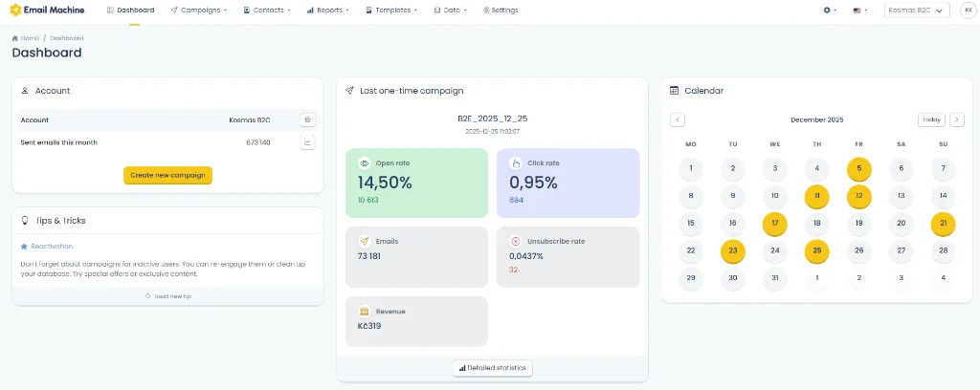Select highlighted day 17 in calendar
The height and width of the screenshot is (390, 980).
click(x=775, y=224)
